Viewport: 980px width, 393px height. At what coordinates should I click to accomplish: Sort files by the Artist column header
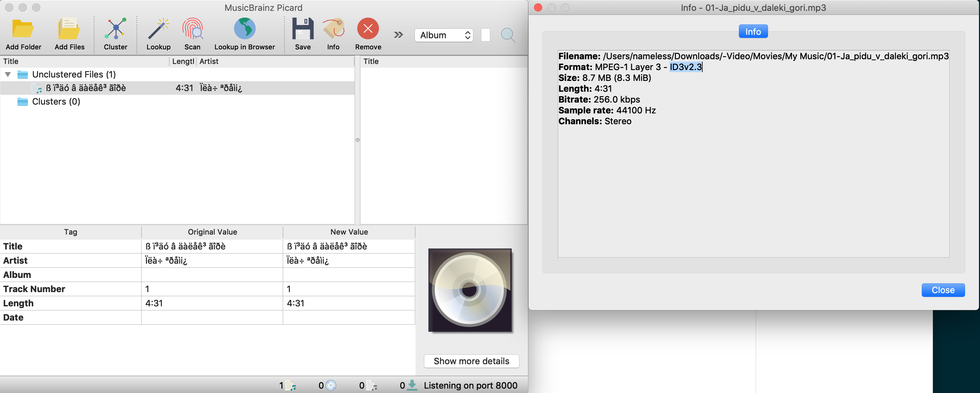209,61
